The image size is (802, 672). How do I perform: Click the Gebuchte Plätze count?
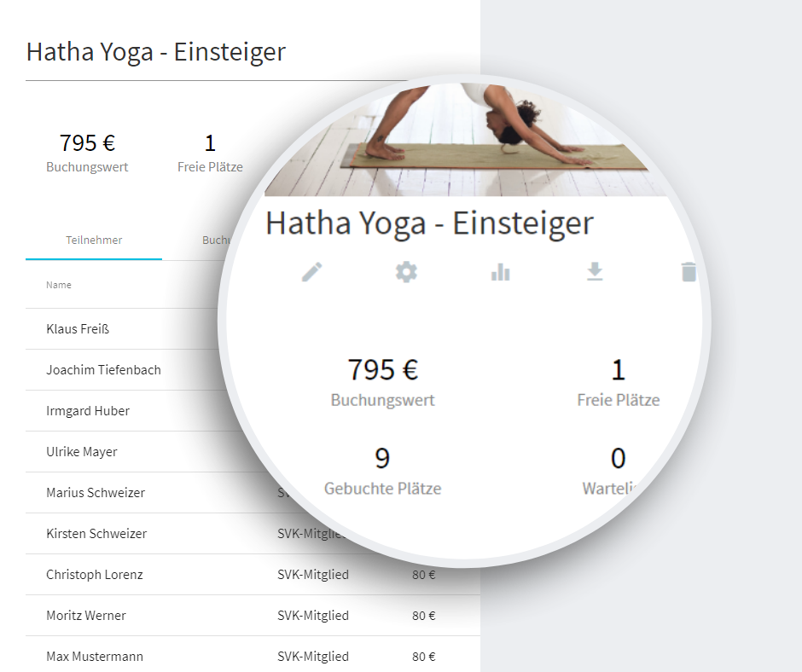pyautogui.click(x=382, y=459)
